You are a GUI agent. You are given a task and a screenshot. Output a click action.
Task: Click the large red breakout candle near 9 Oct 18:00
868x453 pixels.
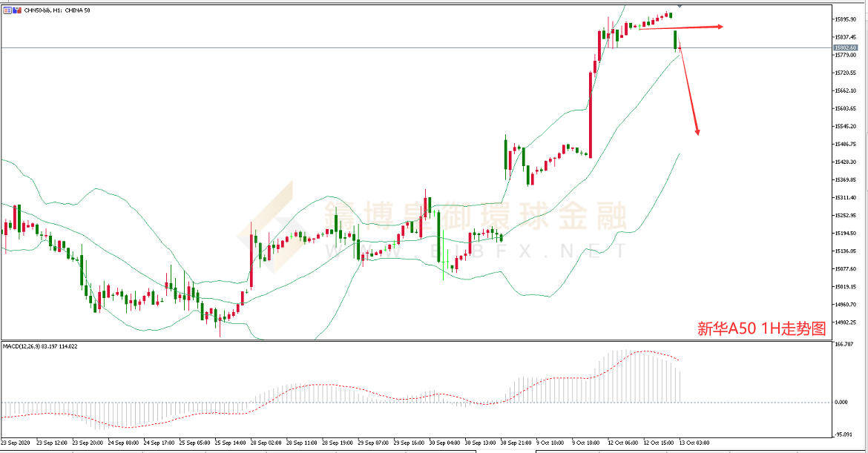coord(590,115)
